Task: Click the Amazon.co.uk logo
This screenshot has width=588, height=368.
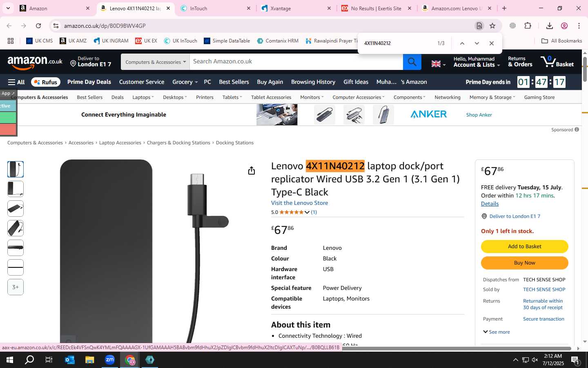Action: point(35,62)
